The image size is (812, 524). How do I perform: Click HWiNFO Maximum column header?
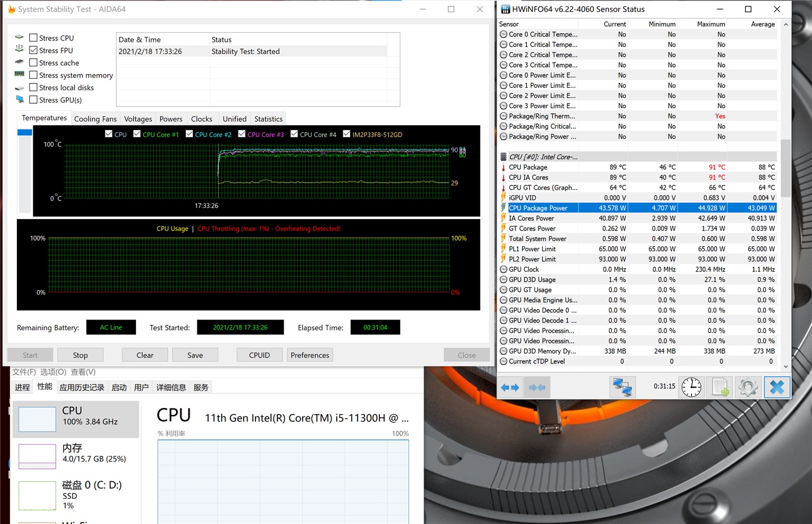click(703, 24)
